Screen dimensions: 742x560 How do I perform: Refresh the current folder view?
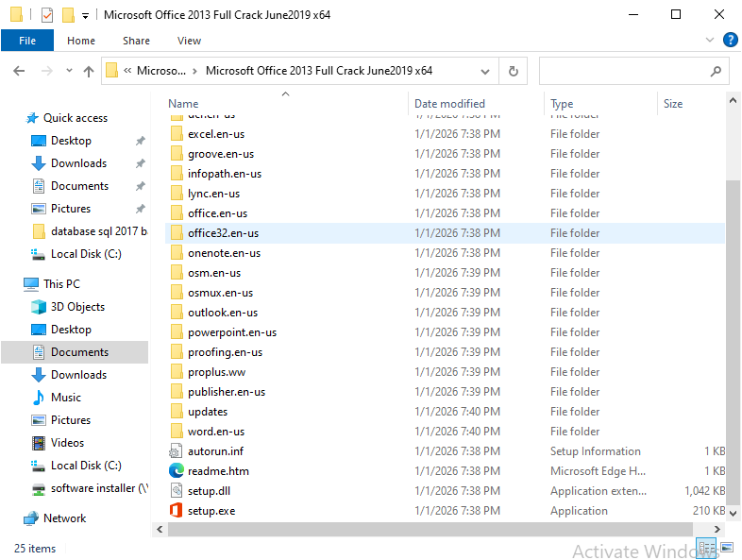(x=513, y=71)
